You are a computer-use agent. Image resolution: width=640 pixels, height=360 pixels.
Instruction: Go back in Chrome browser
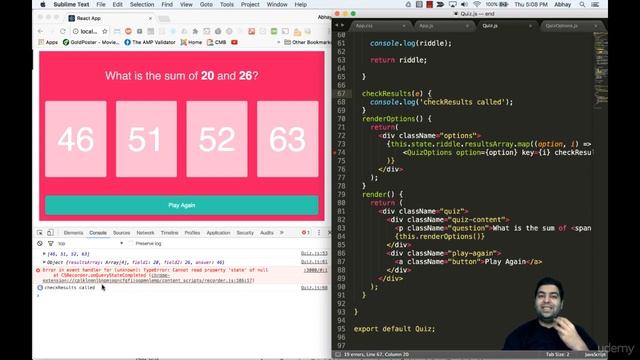tap(40, 31)
